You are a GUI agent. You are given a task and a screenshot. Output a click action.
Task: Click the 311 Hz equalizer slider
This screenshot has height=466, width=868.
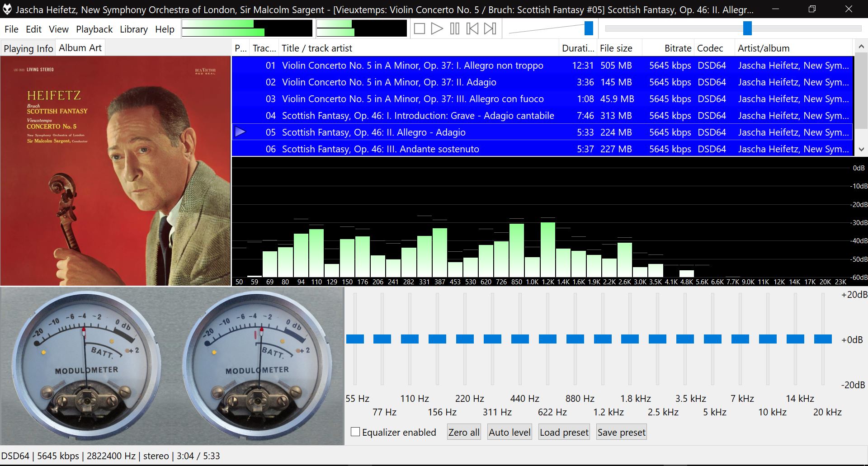(x=493, y=339)
